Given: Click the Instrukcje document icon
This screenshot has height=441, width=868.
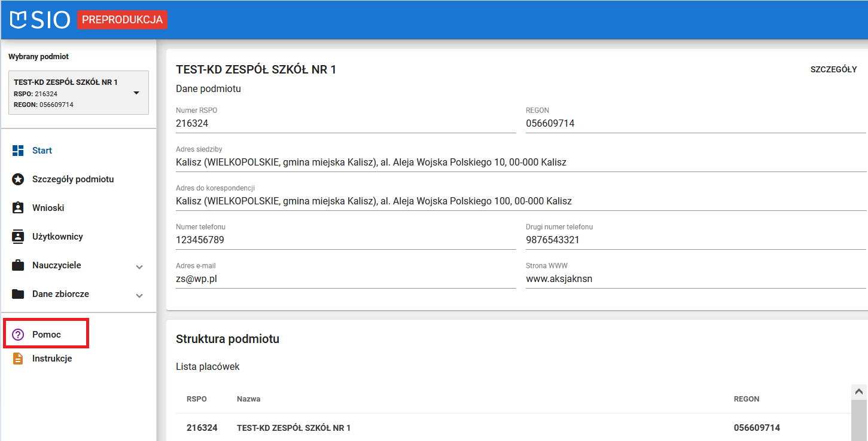Looking at the screenshot, I should (18, 359).
